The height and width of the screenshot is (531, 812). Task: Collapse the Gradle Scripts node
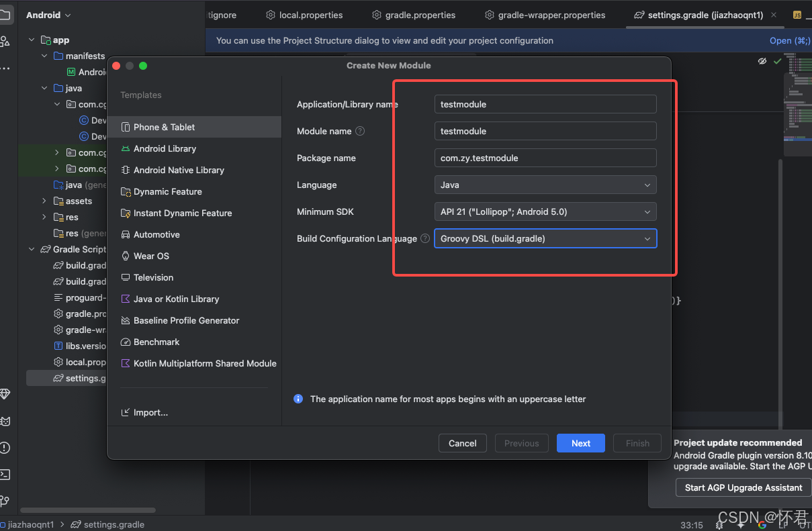[x=32, y=249]
